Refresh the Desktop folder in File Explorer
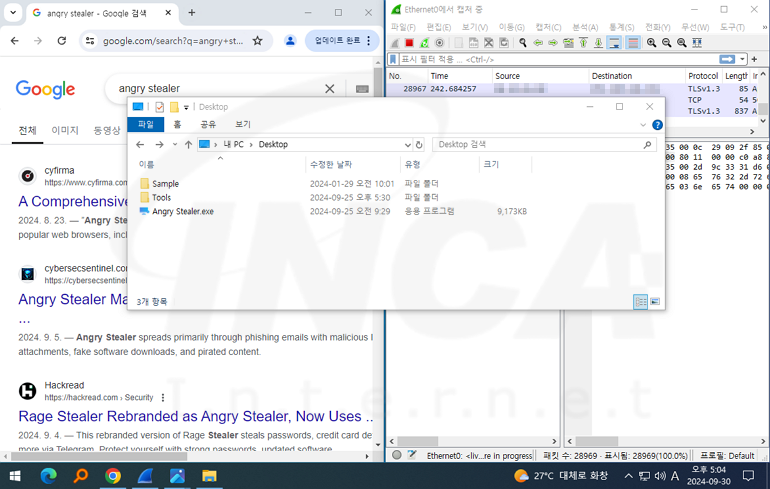The image size is (770, 489). 419,145
